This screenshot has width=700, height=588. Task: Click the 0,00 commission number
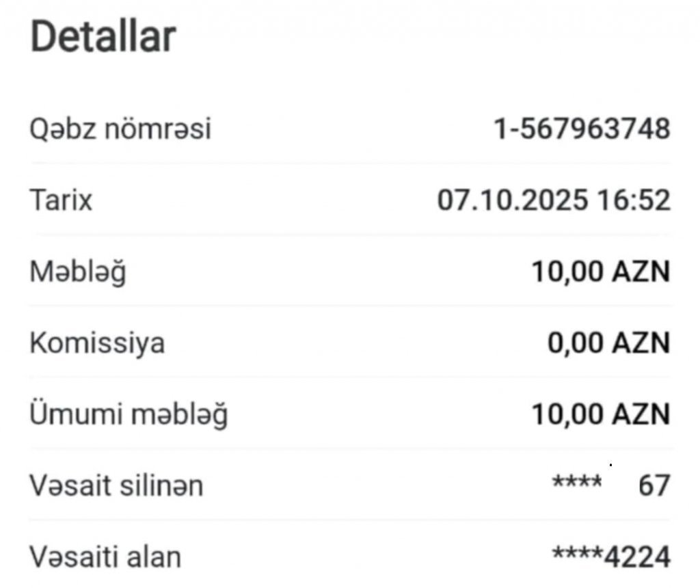click(573, 343)
